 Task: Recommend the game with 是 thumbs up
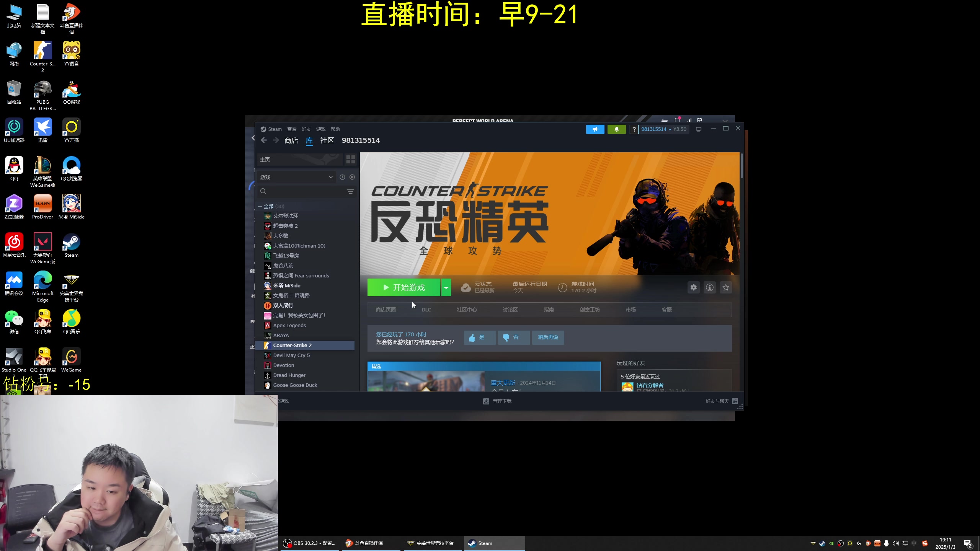(x=479, y=337)
